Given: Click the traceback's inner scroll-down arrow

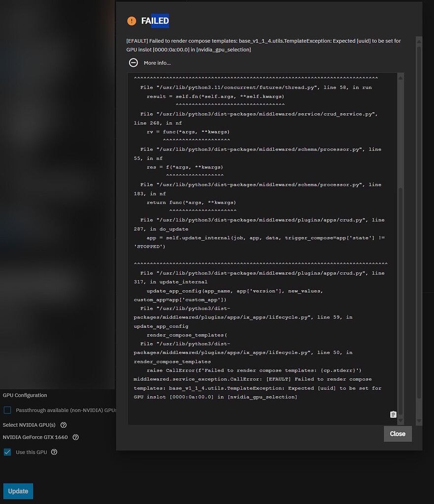Looking at the screenshot, I should click(400, 421).
